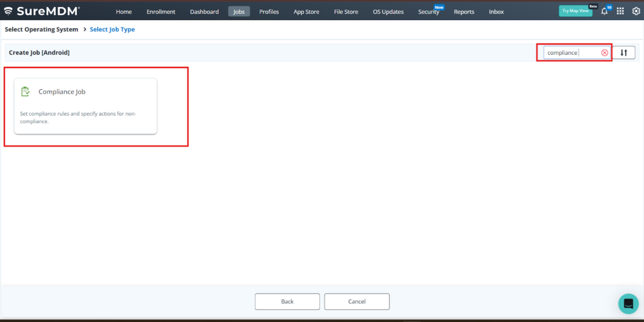The width and height of the screenshot is (644, 322).
Task: Open the Profiles tab
Action: click(x=269, y=12)
